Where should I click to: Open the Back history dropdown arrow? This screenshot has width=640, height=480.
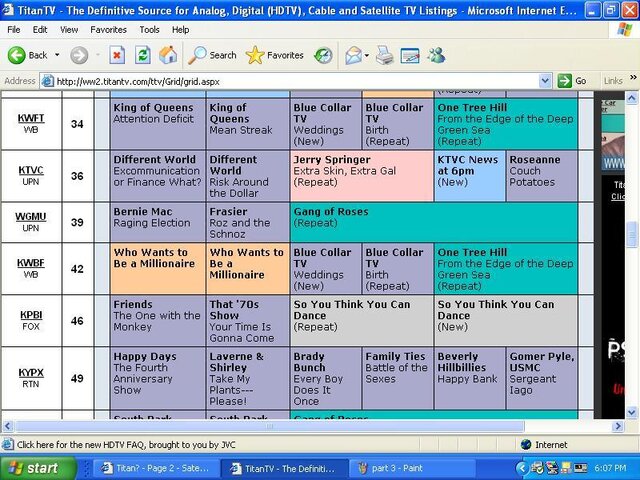57,55
